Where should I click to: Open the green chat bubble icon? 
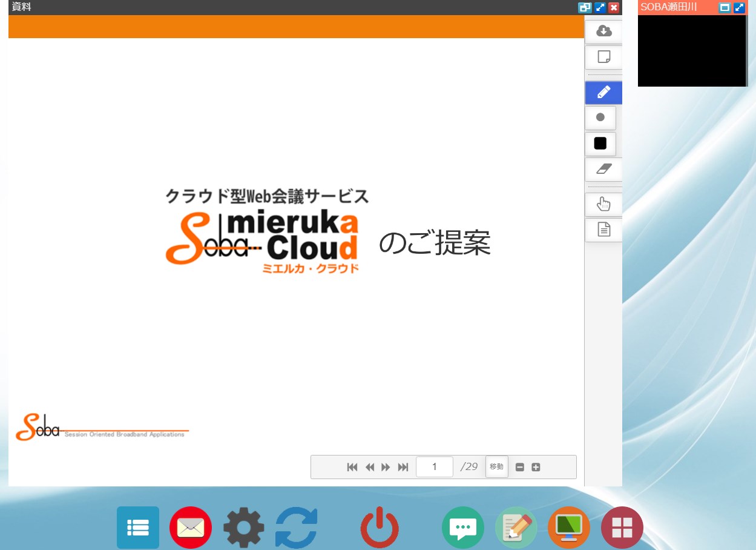(x=463, y=528)
